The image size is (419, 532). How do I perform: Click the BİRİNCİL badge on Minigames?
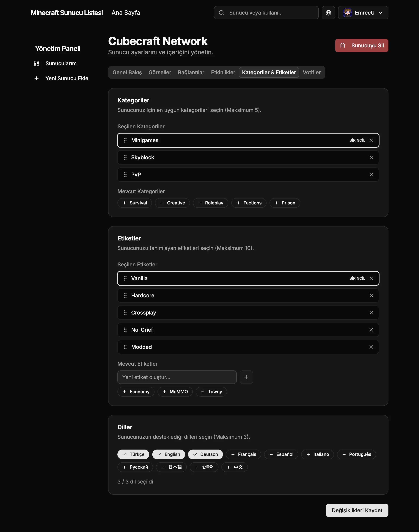tap(357, 140)
